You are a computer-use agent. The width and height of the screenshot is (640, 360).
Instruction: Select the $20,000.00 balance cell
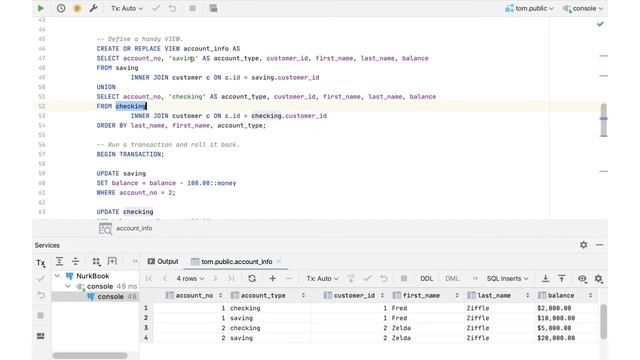566,338
